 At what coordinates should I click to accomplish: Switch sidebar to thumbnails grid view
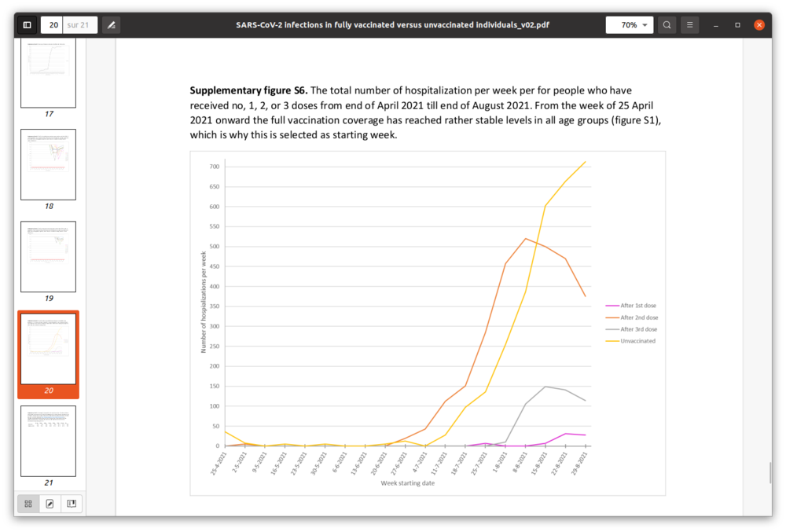pos(28,504)
